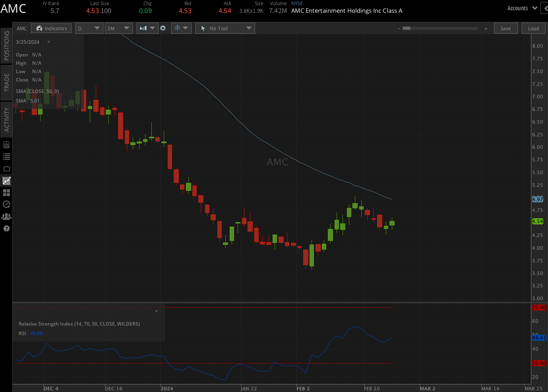
Task: Click the RSI 45.88 value
Action: pyautogui.click(x=36, y=333)
